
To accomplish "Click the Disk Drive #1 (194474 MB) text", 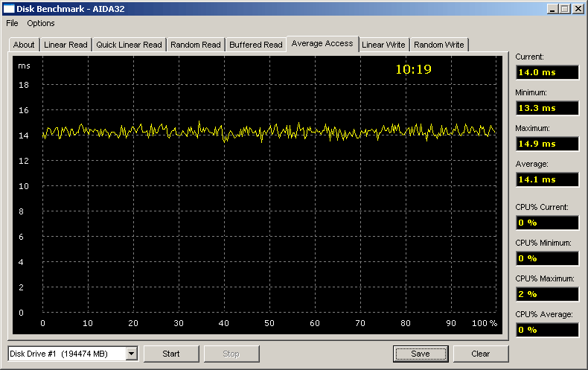I will click(x=59, y=354).
